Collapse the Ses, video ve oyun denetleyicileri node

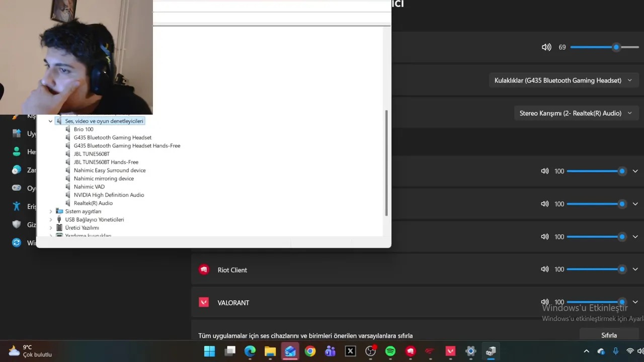coord(50,121)
